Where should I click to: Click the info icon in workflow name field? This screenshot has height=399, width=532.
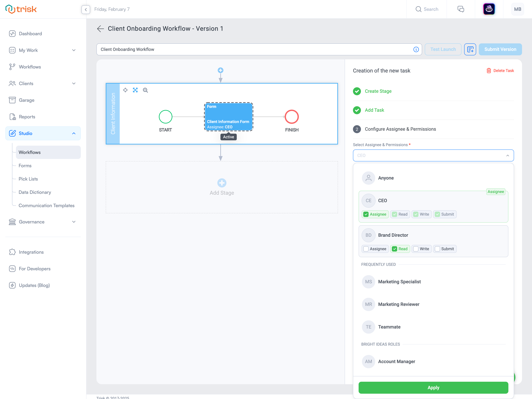click(416, 49)
